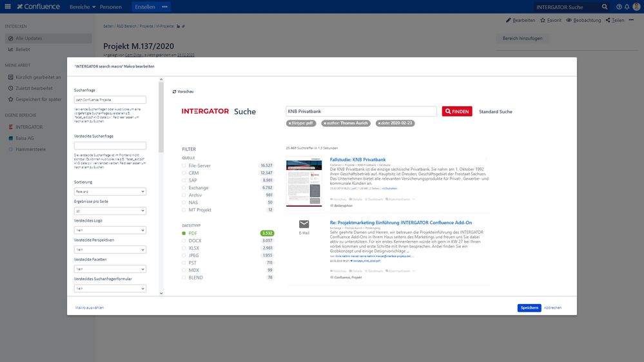The width and height of the screenshot is (644, 362).
Task: Click Abbrechen link
Action: (x=552, y=308)
